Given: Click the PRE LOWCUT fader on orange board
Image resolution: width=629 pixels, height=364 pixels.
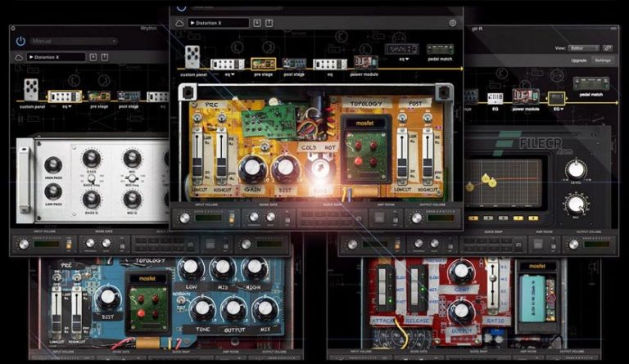Looking at the screenshot, I should pyautogui.click(x=197, y=155).
